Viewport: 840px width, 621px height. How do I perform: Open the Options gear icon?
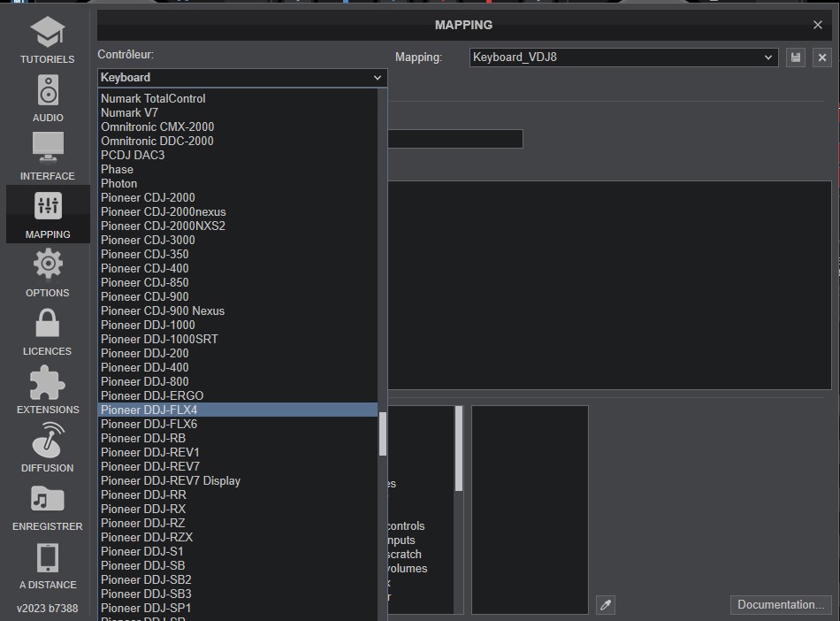(48, 264)
